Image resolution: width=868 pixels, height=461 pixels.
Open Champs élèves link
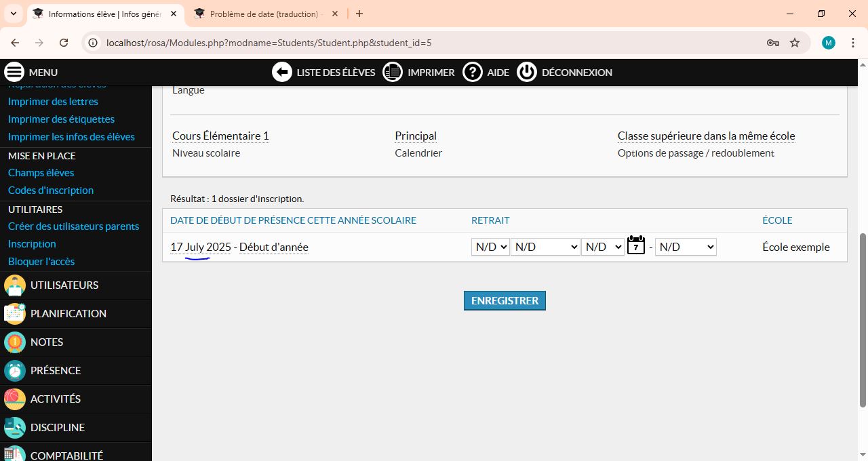click(x=41, y=172)
